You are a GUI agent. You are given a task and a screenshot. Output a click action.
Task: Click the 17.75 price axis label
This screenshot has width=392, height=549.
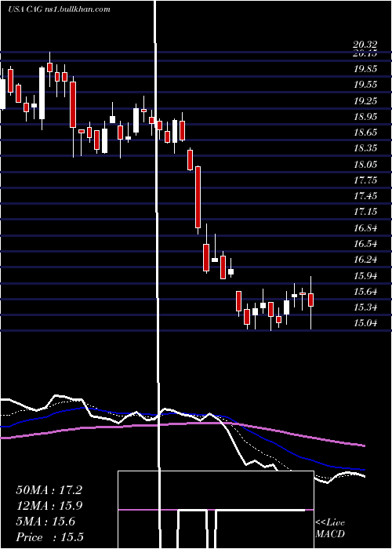tap(365, 180)
